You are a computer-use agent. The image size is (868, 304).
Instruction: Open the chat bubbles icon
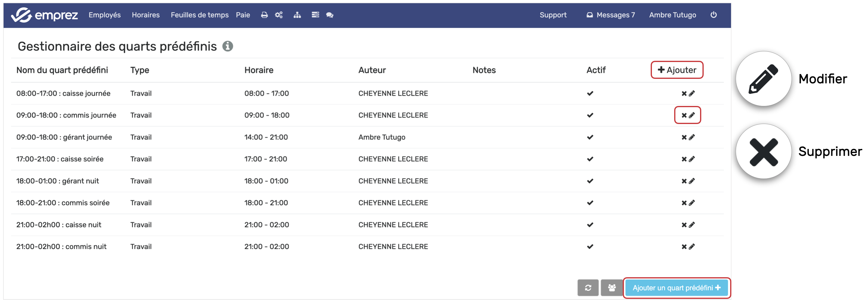(330, 15)
